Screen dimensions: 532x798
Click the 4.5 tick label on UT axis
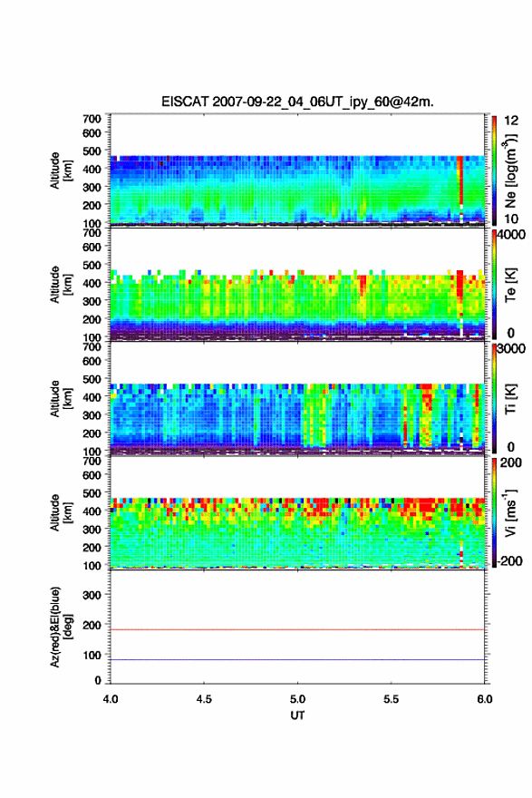click(204, 699)
